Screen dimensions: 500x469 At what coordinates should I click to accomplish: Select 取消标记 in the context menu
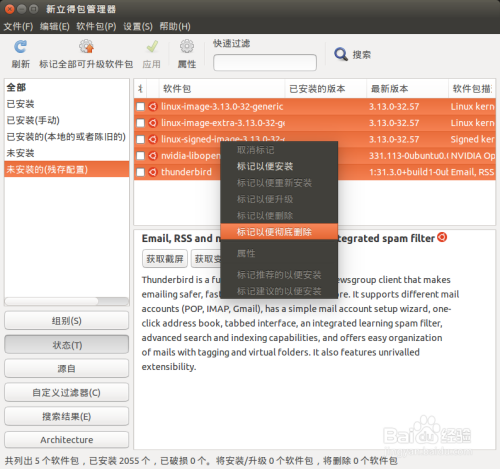pyautogui.click(x=279, y=150)
